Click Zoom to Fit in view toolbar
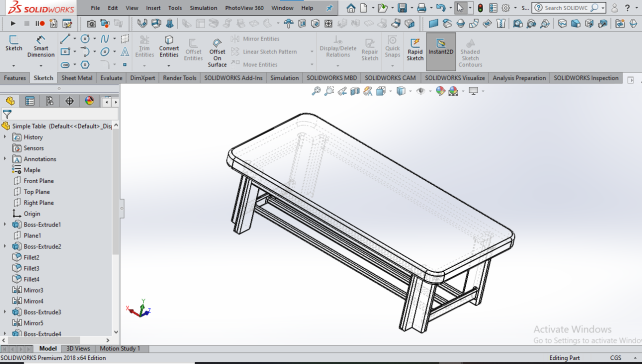Image resolution: width=642 pixels, height=364 pixels. 316,91
